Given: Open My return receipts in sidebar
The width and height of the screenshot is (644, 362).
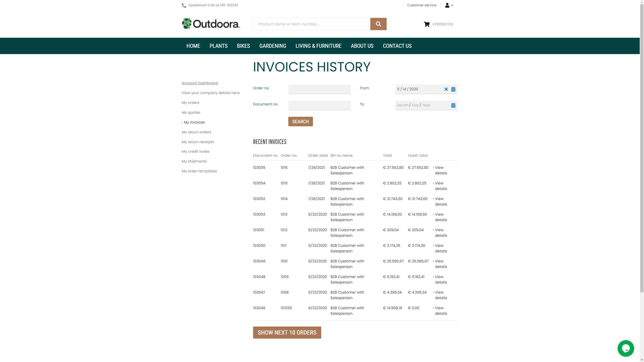Looking at the screenshot, I should (x=198, y=142).
